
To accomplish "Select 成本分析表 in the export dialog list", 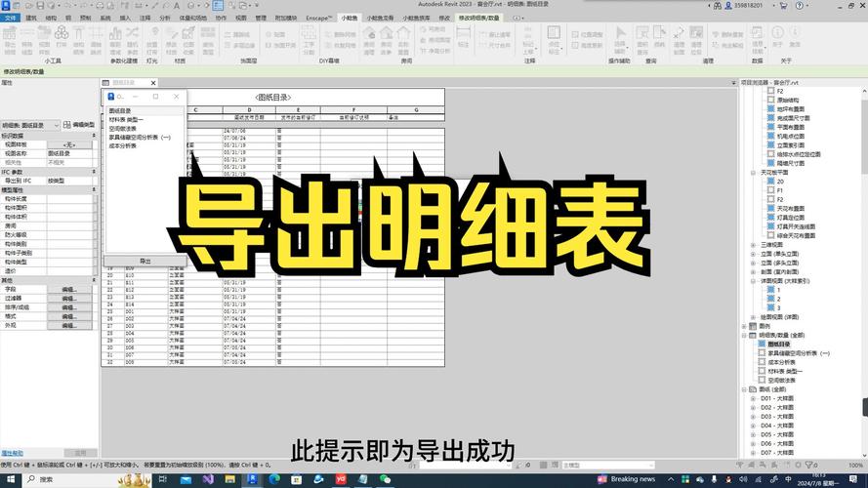I will tap(122, 146).
